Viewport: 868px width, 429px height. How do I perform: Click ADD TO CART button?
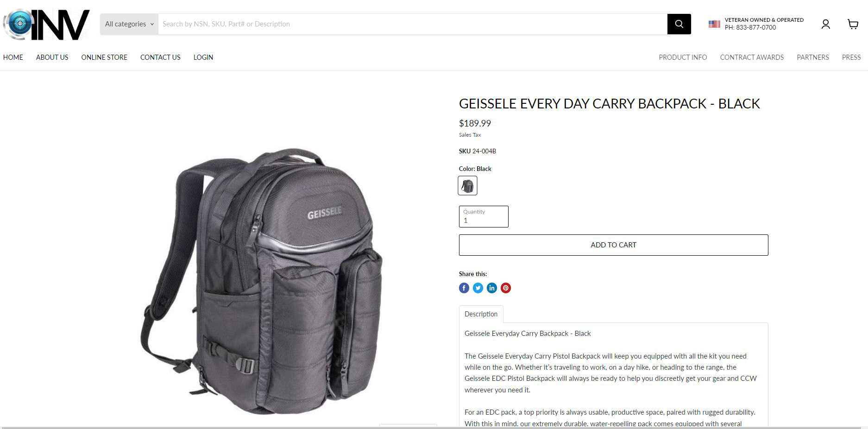click(613, 245)
